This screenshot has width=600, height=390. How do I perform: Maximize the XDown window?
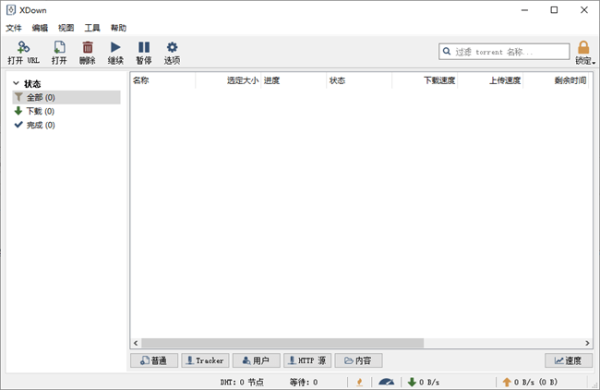pos(554,10)
